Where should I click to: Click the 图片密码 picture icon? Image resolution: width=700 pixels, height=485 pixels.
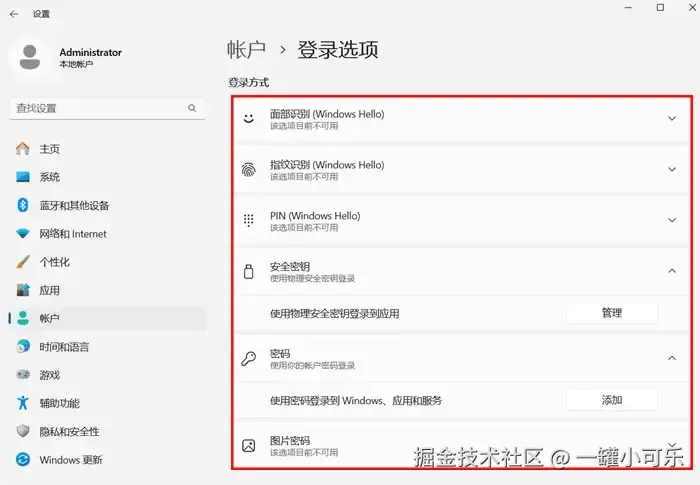coord(249,445)
